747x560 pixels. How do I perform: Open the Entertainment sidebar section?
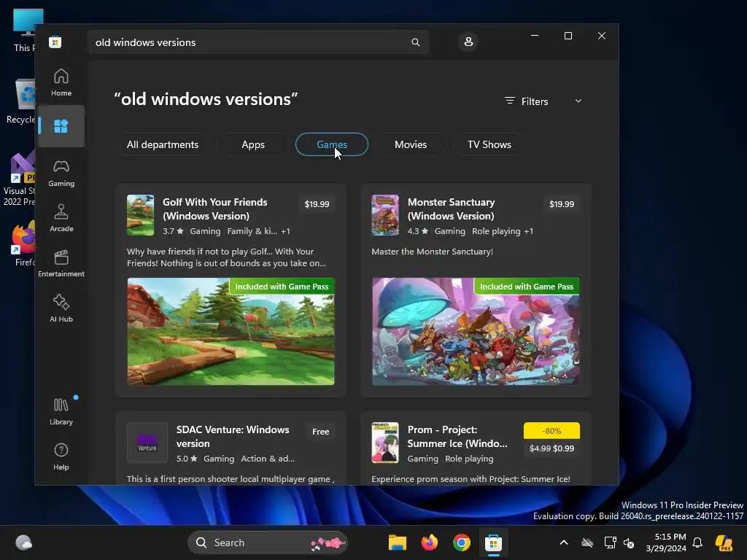pyautogui.click(x=61, y=263)
